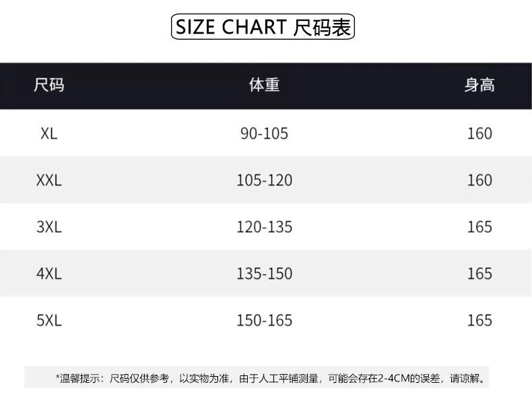Click the 身高 column header
The image size is (532, 407).
(x=479, y=85)
